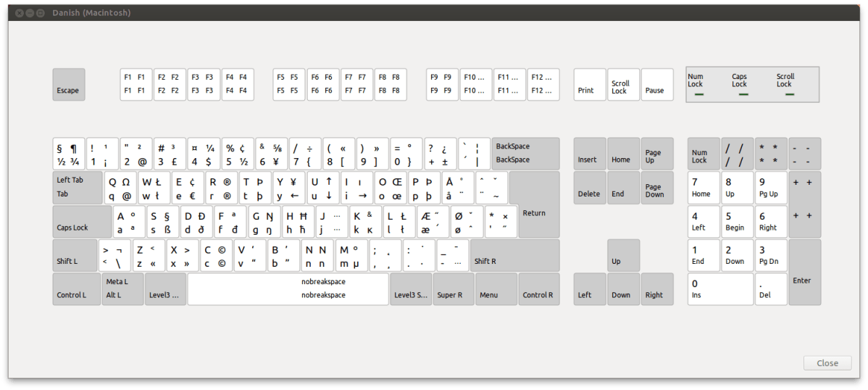This screenshot has height=390, width=868.
Task: Click the numpad 9 Pg Up key
Action: coord(771,187)
